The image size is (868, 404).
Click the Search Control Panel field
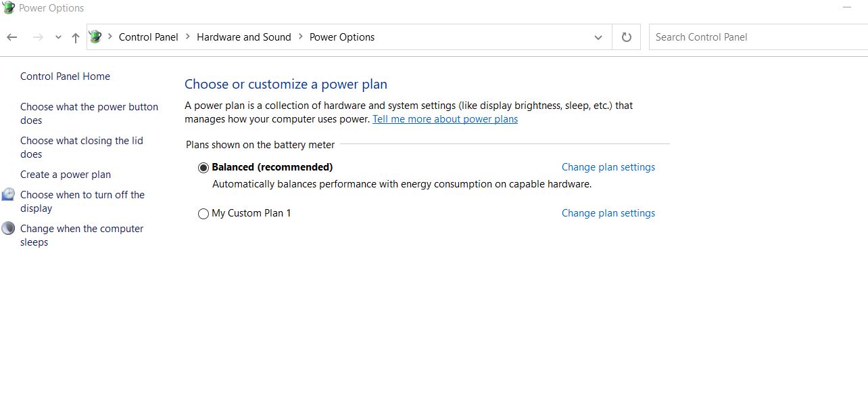tap(758, 37)
